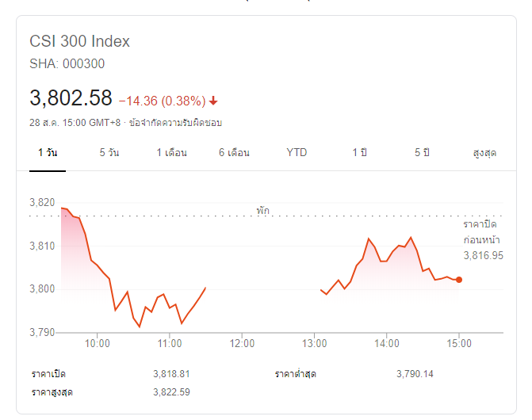This screenshot has width=532, height=420.
Task: Select the YTD tab
Action: (x=297, y=152)
